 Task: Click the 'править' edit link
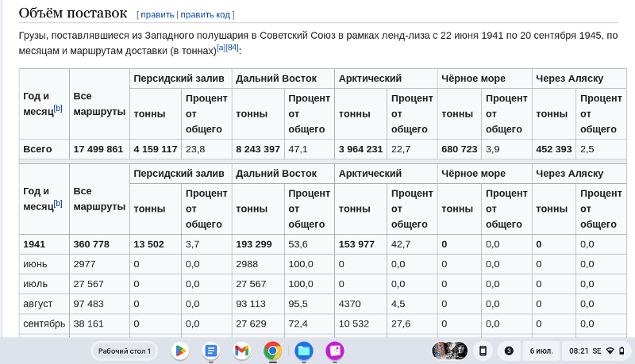pos(157,14)
